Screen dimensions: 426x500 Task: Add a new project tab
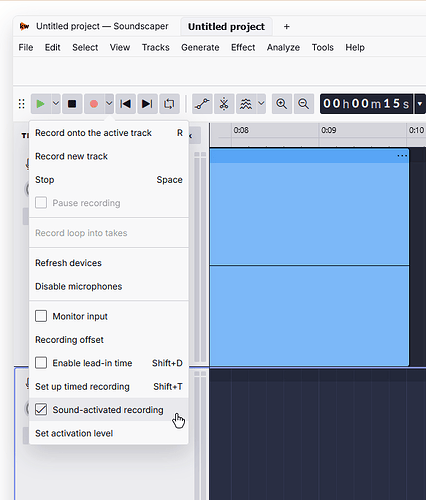pos(287,27)
